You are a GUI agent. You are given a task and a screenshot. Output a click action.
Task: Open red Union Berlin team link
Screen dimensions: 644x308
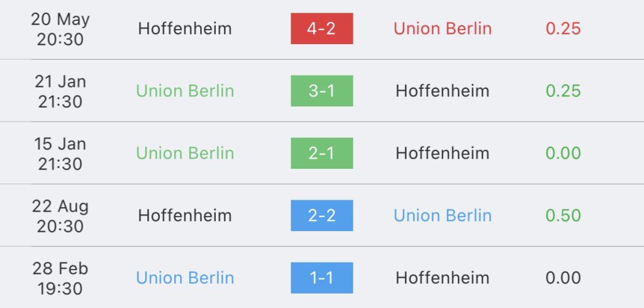point(442,28)
